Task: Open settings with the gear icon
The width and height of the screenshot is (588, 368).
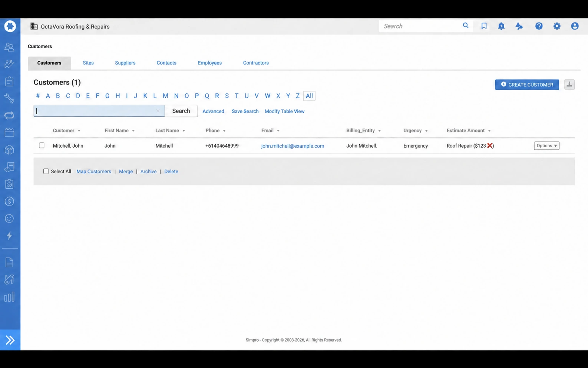Action: coord(557,26)
